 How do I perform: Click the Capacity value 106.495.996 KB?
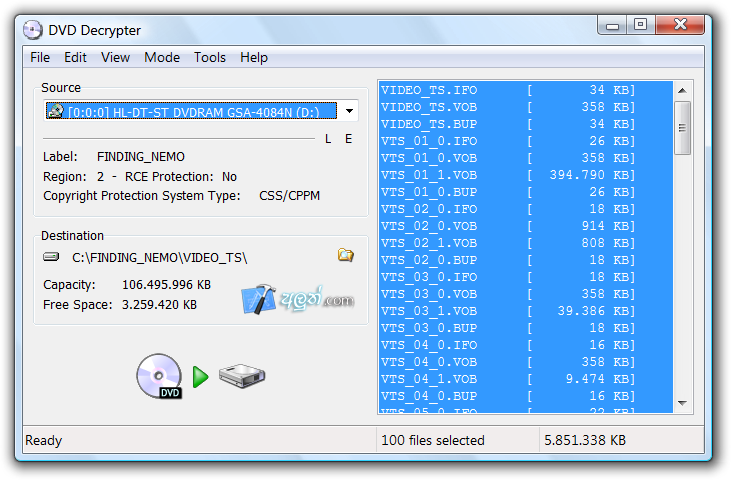[166, 285]
